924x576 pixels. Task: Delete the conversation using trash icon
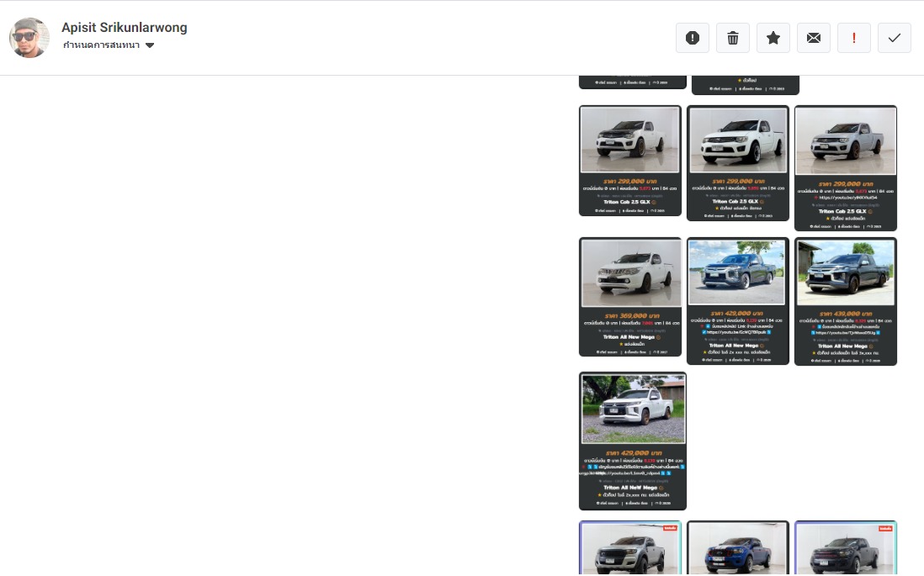click(733, 38)
